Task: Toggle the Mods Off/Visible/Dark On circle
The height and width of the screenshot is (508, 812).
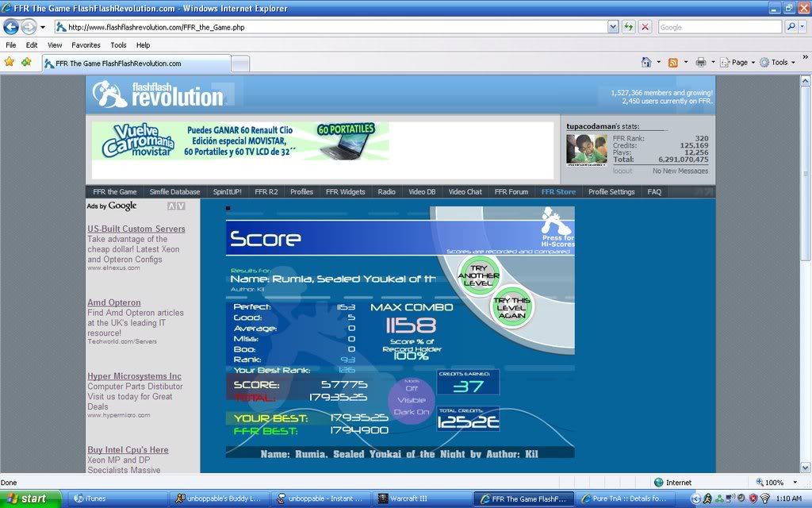Action: (412, 400)
